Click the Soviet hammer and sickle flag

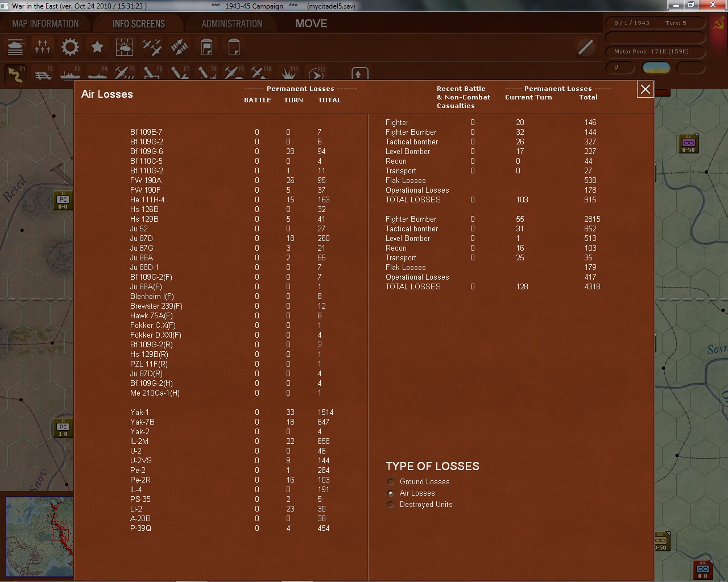click(718, 24)
